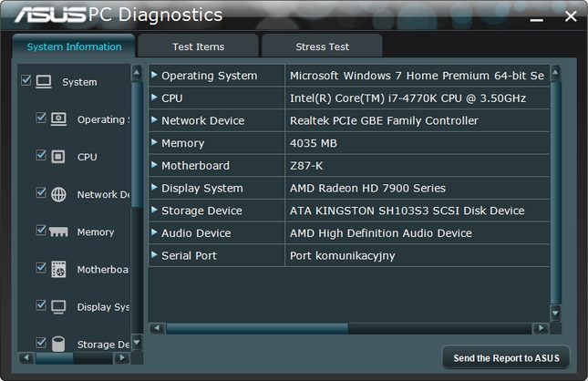588x381 pixels.
Task: Switch to the Stress Test tab
Action: (x=322, y=46)
